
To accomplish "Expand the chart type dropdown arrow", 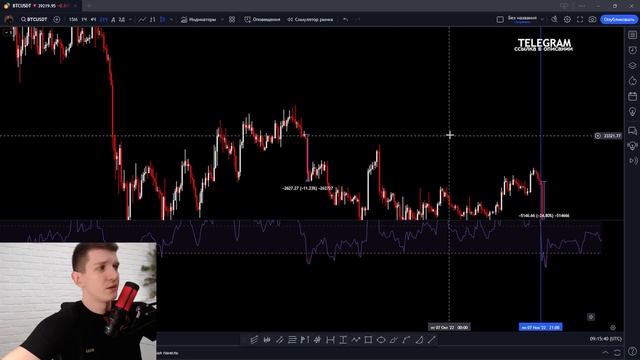I will tap(171, 20).
